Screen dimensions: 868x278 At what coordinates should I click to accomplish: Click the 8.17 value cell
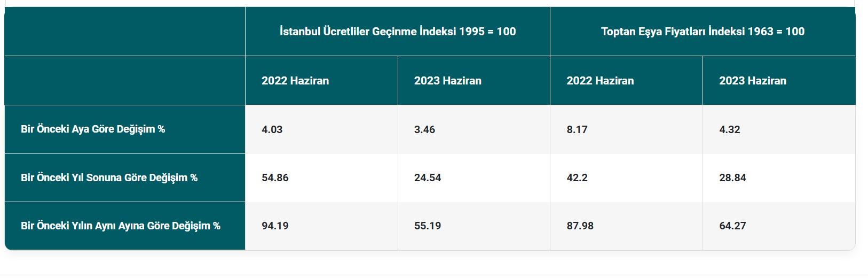577,129
